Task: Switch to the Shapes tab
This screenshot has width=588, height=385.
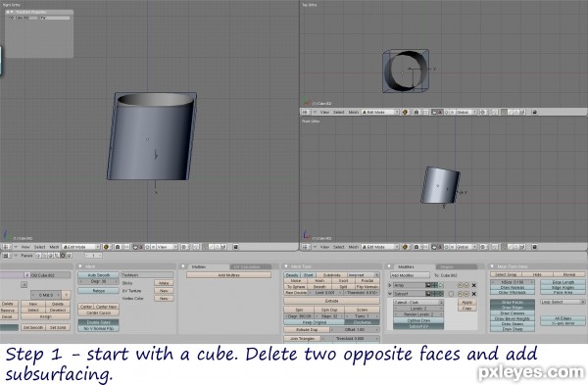Action: [x=456, y=266]
